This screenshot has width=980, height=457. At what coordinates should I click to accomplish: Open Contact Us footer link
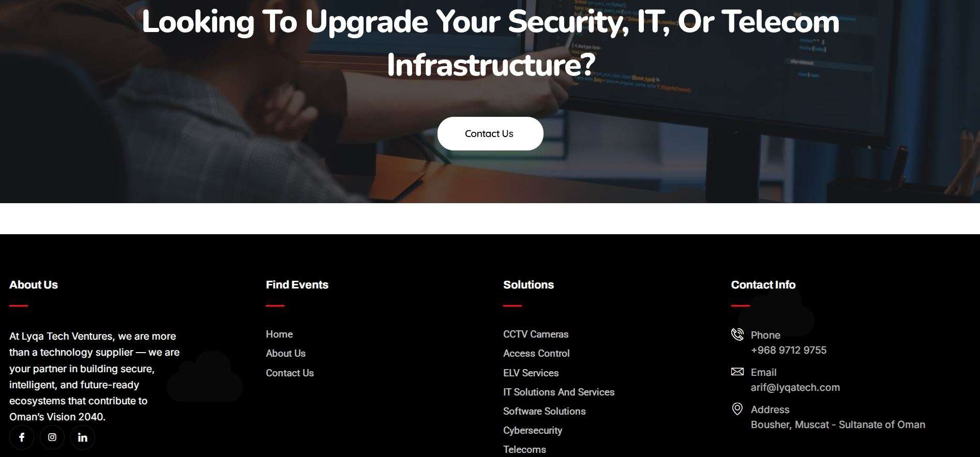[290, 373]
